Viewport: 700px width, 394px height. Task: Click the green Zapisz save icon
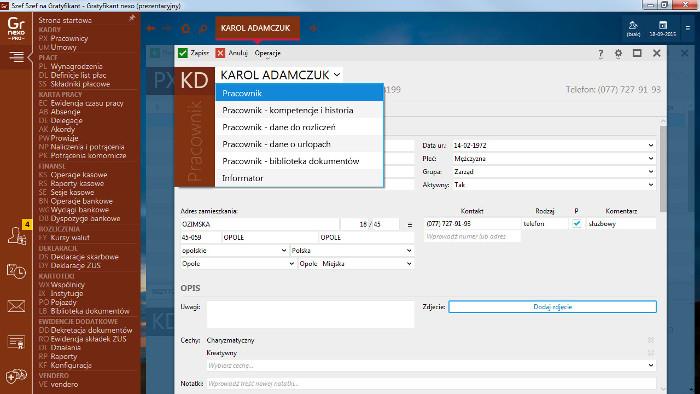pos(183,53)
